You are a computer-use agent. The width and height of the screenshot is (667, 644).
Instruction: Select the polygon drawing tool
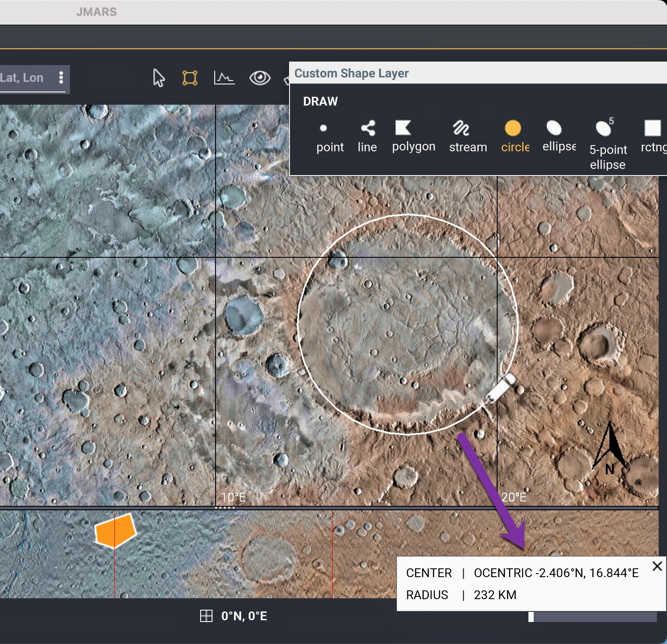(x=413, y=136)
